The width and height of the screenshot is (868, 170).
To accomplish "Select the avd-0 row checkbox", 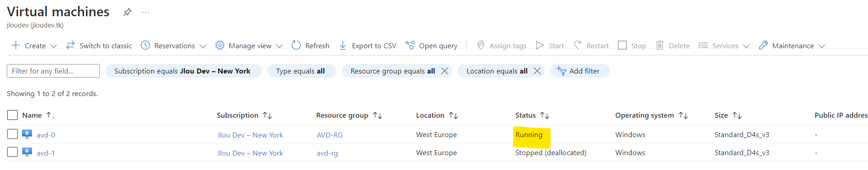I will [13, 134].
